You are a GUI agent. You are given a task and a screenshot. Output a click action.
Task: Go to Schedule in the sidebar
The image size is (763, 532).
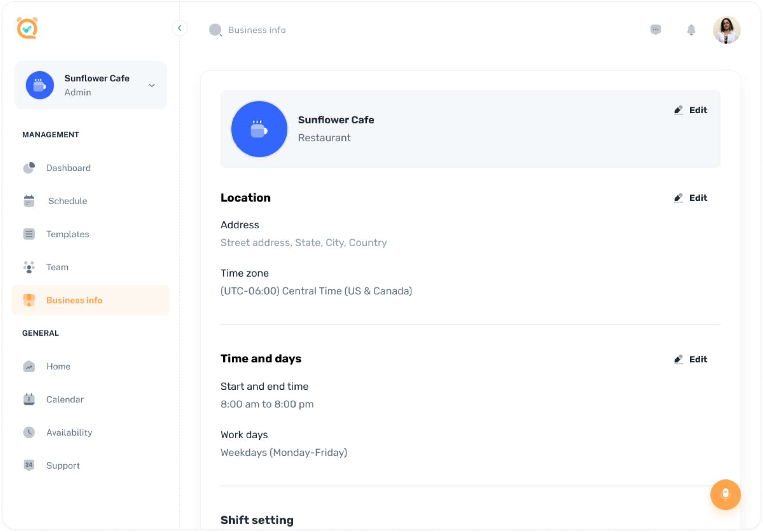click(67, 201)
